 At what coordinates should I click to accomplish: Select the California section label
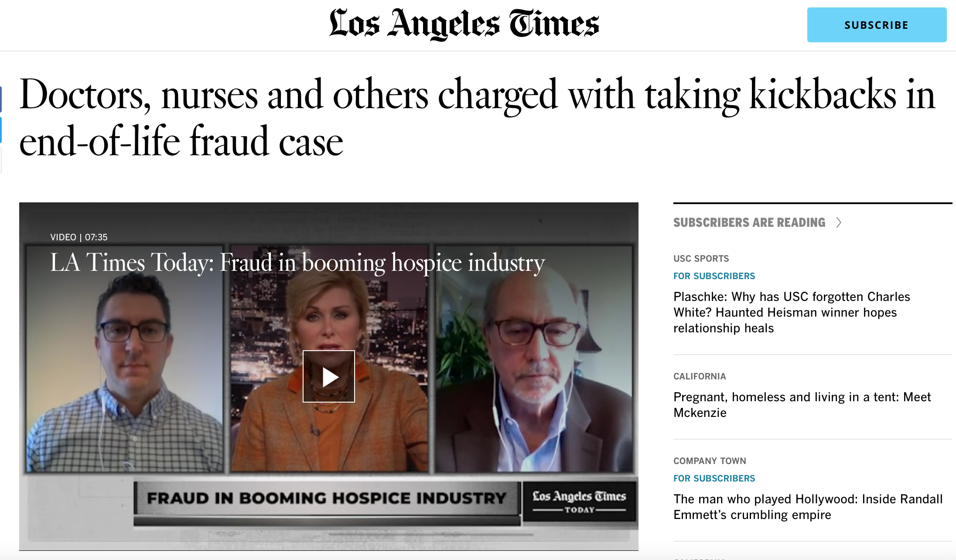point(700,376)
